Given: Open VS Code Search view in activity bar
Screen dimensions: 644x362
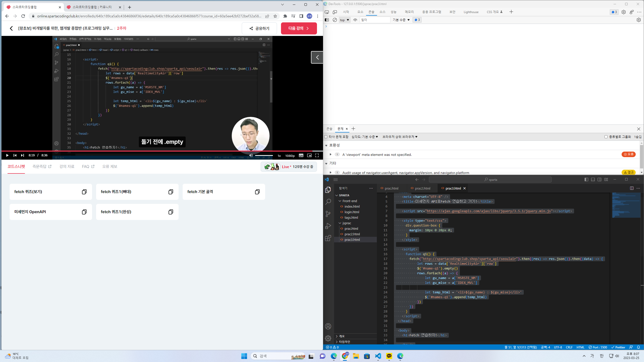Looking at the screenshot, I should (328, 202).
